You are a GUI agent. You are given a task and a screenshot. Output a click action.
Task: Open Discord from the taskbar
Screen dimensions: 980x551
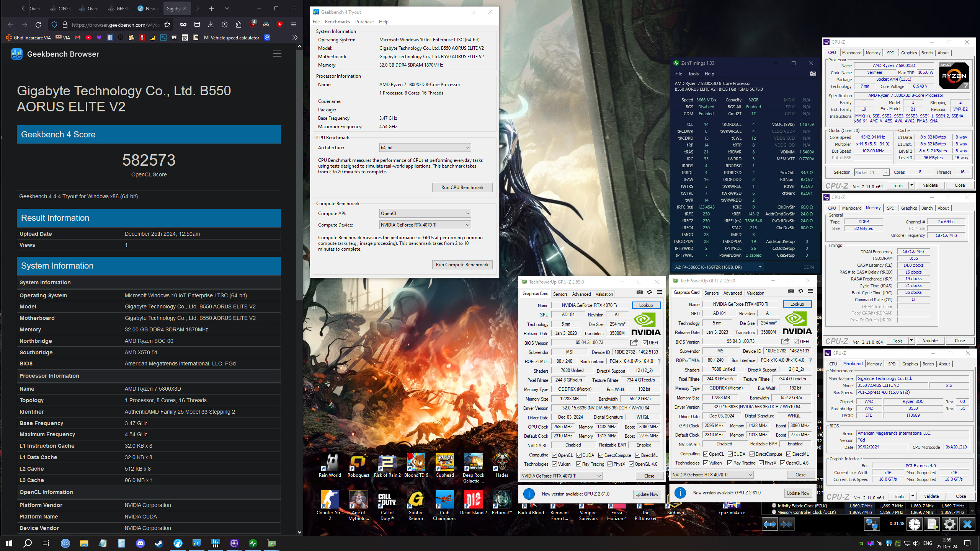(x=140, y=543)
